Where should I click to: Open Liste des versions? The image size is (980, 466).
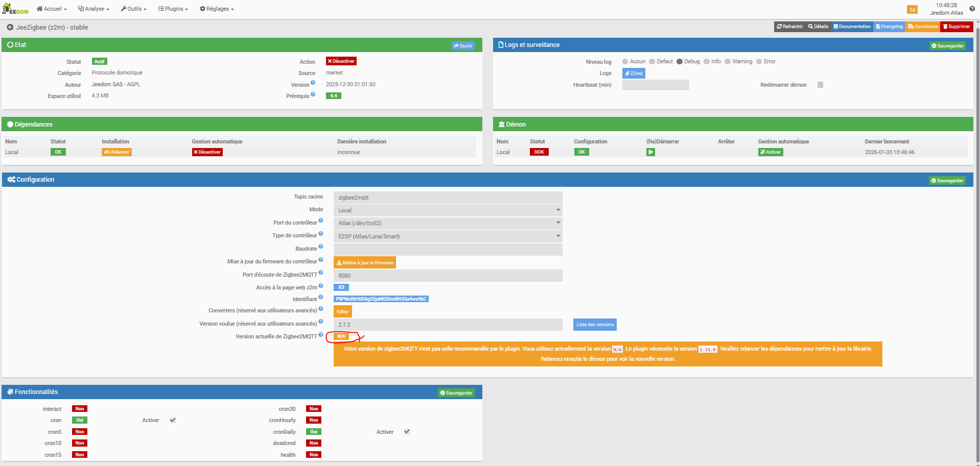coord(595,325)
